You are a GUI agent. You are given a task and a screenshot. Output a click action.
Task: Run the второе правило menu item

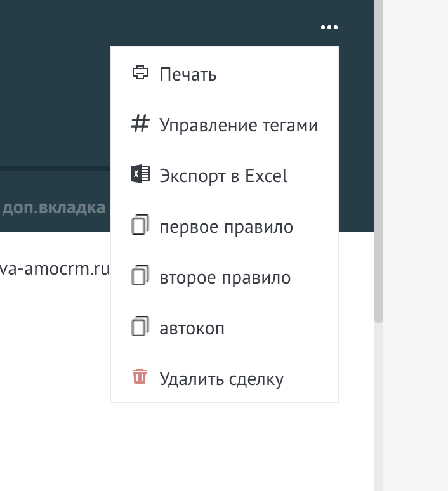(x=225, y=278)
